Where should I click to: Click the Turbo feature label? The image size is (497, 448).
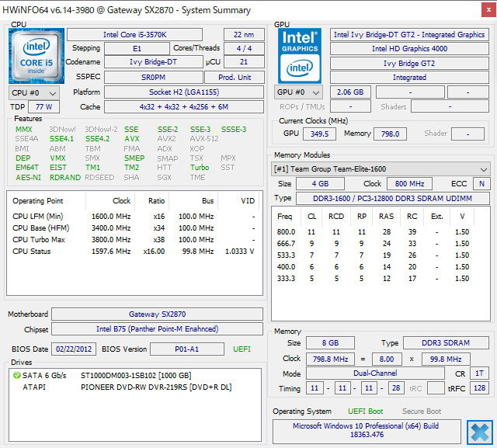coord(200,167)
